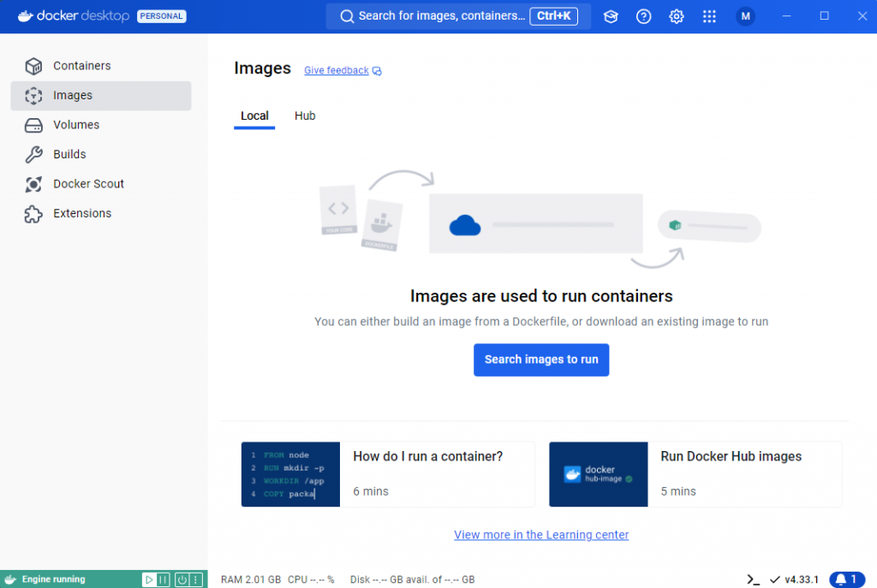Click the Ctrl+K shortcut badge
This screenshot has height=588, width=877.
pos(554,16)
